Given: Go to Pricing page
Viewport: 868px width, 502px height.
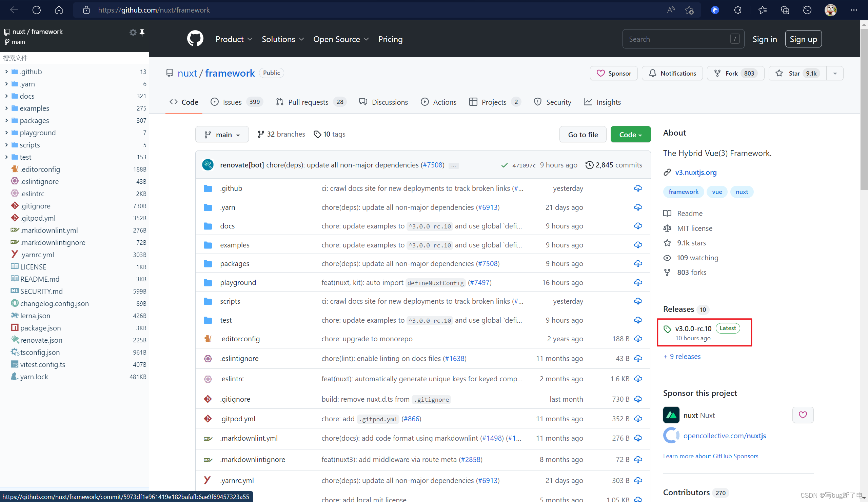Looking at the screenshot, I should pos(390,39).
